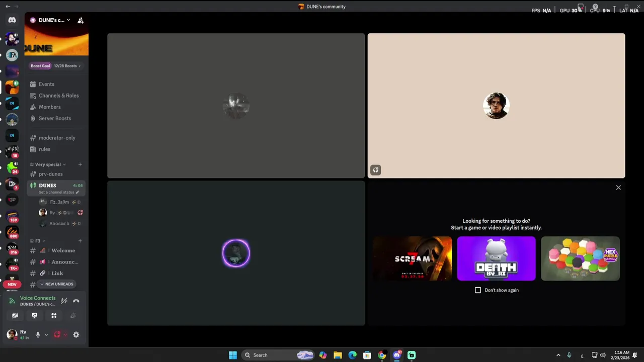Show hidden system tray icons
This screenshot has height=362, width=644.
(x=558, y=355)
